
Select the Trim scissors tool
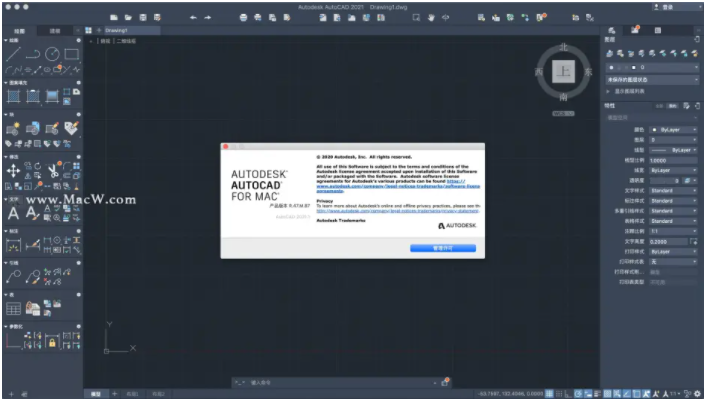(x=53, y=171)
